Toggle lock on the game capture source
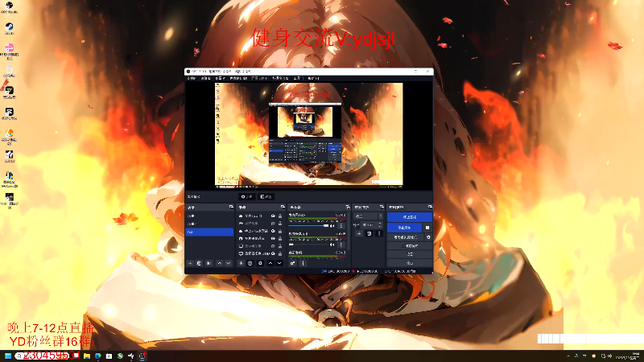 click(x=280, y=224)
